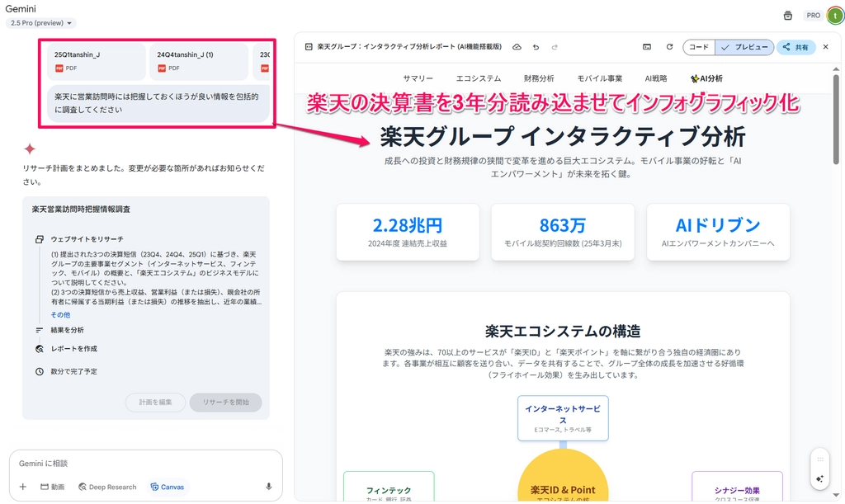Open the console panel icon
The image size is (845, 504).
647,47
